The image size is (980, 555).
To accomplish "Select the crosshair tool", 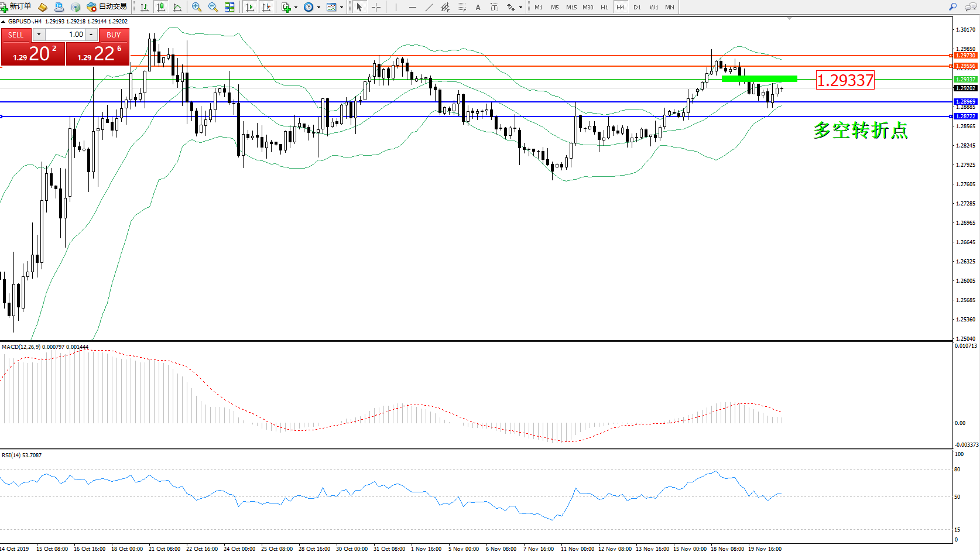I will 376,7.
